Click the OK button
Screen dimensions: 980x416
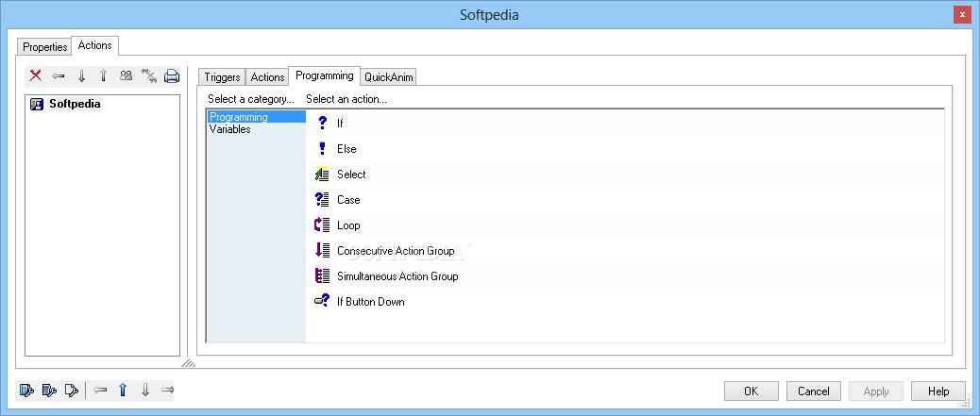click(x=752, y=391)
